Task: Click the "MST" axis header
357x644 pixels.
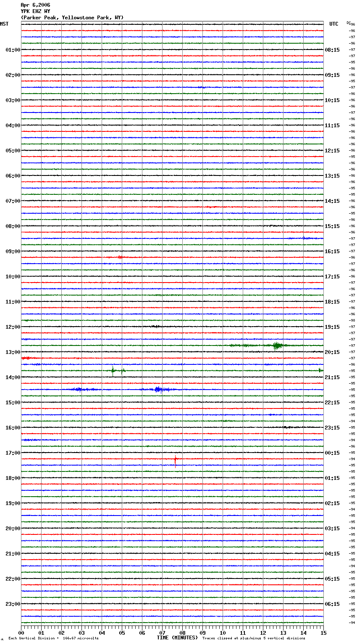Action: click(x=4, y=24)
